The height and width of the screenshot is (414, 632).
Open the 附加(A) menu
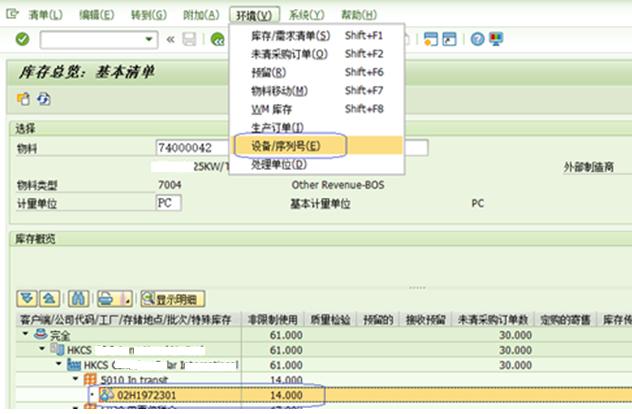(201, 15)
